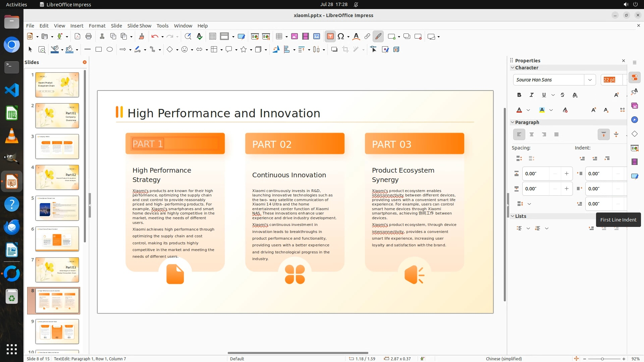This screenshot has width=644, height=362.
Task: Toggle Italic formatting in Properties sidebar
Action: (x=531, y=95)
